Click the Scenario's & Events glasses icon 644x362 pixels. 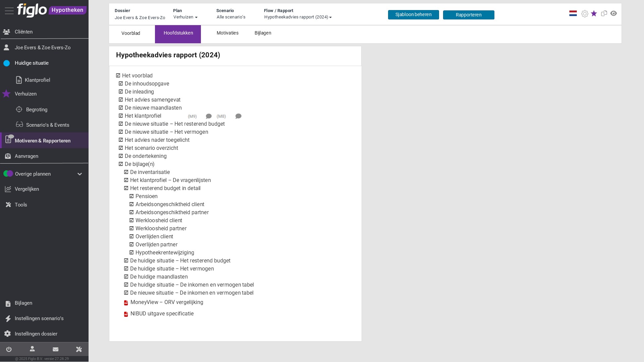click(x=19, y=124)
